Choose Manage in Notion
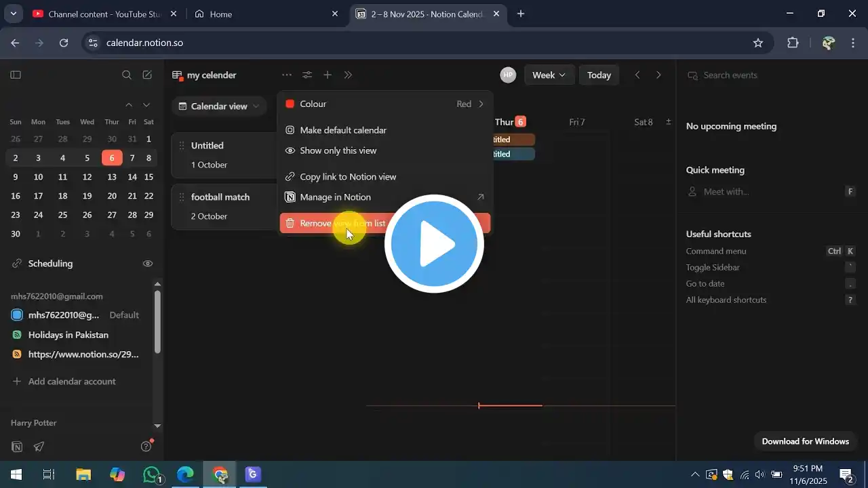Image resolution: width=868 pixels, height=488 pixels. (385, 197)
